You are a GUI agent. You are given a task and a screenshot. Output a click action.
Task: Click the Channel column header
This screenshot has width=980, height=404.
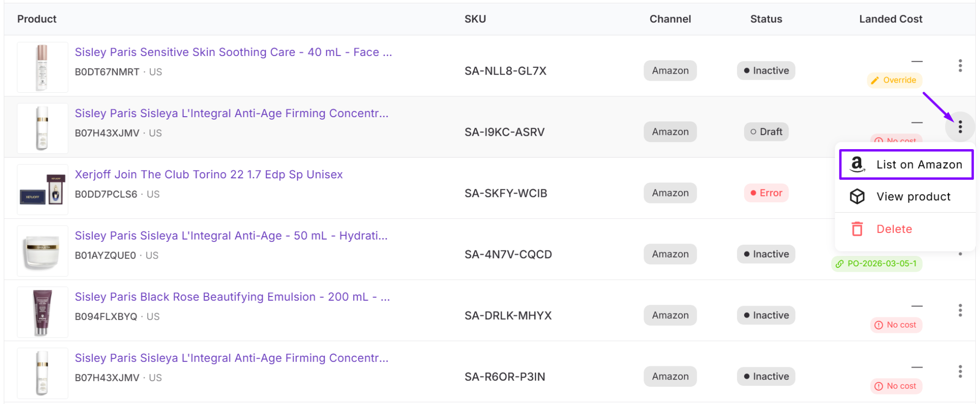tap(670, 19)
